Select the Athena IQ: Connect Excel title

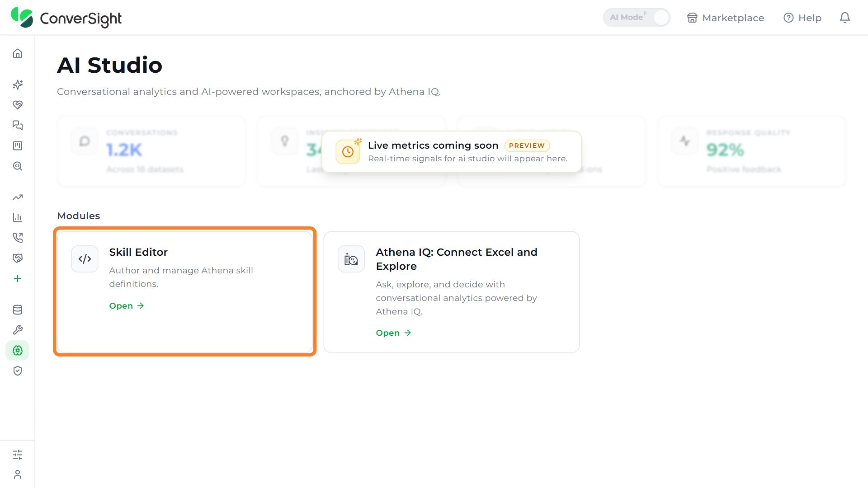[457, 259]
